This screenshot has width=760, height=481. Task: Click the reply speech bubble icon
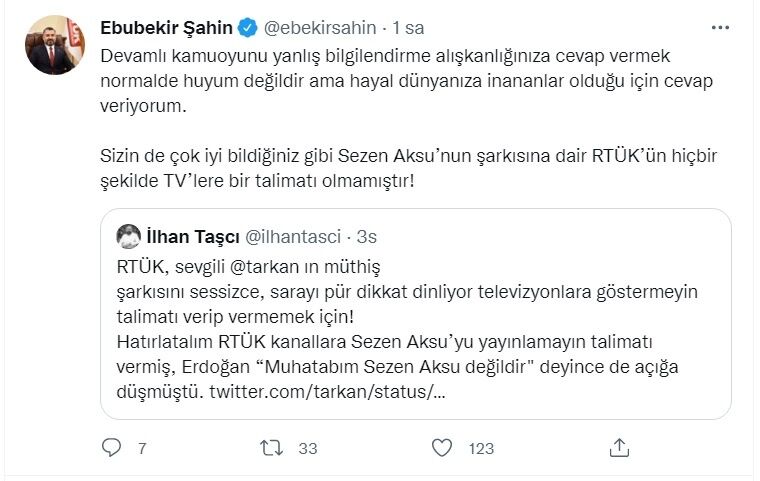(x=112, y=448)
